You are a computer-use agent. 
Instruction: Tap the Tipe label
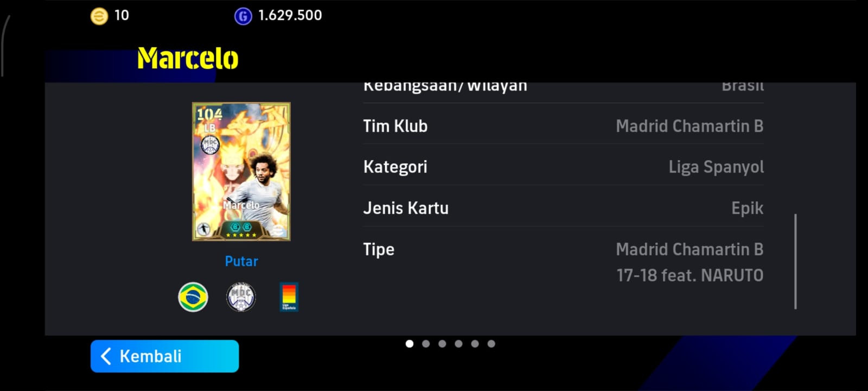pos(379,249)
